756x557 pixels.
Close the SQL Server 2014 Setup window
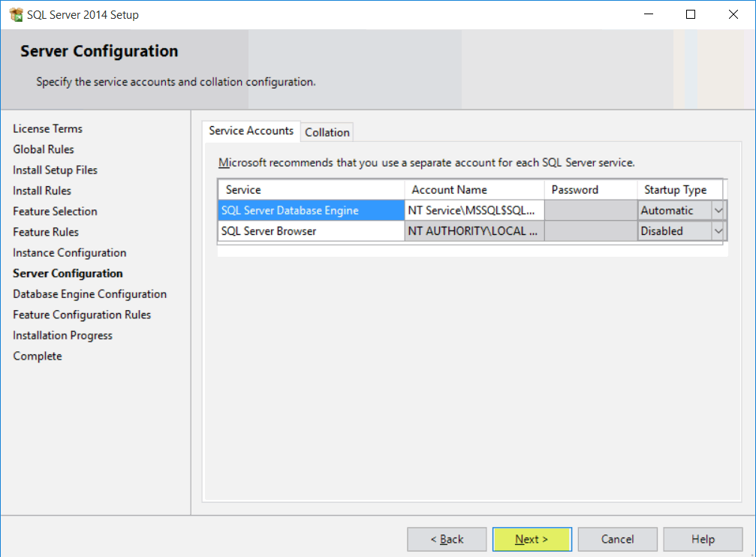(x=733, y=14)
